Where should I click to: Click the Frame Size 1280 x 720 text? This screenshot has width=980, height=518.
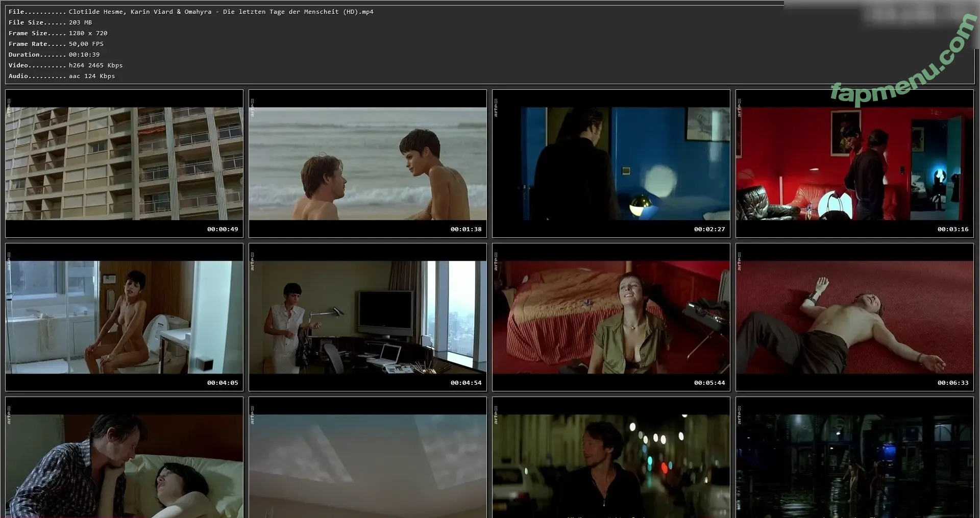pos(58,33)
